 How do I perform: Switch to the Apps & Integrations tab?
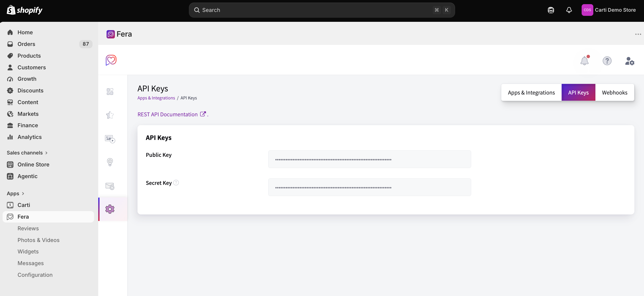point(531,92)
